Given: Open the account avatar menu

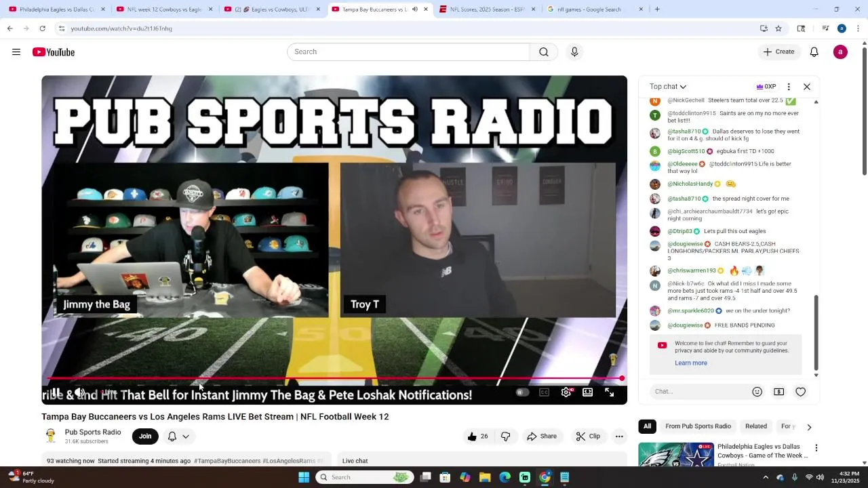Looking at the screenshot, I should click(x=840, y=52).
